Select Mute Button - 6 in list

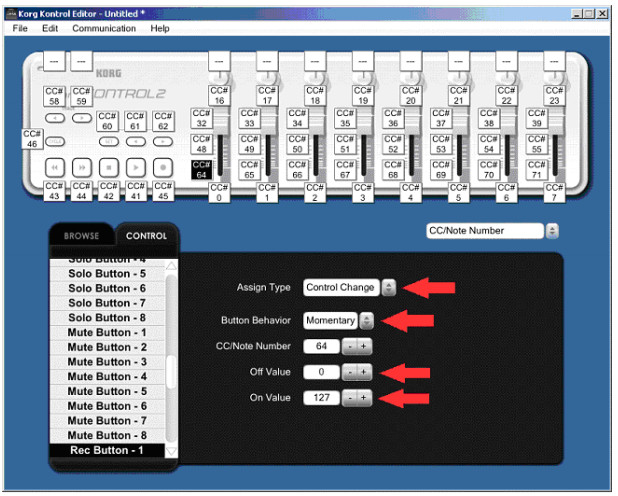tap(107, 406)
